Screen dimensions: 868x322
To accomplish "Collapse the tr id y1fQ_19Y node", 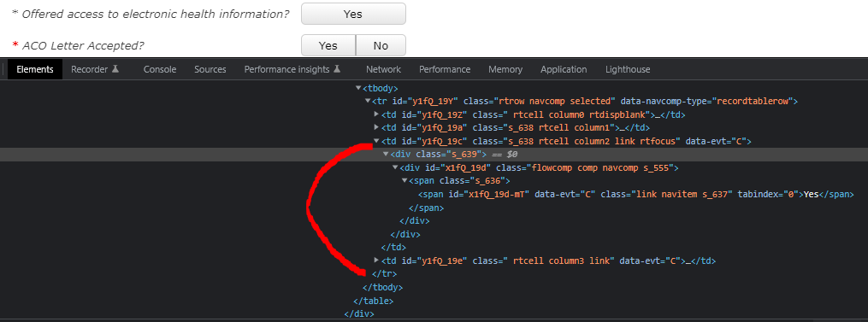I will click(x=368, y=101).
